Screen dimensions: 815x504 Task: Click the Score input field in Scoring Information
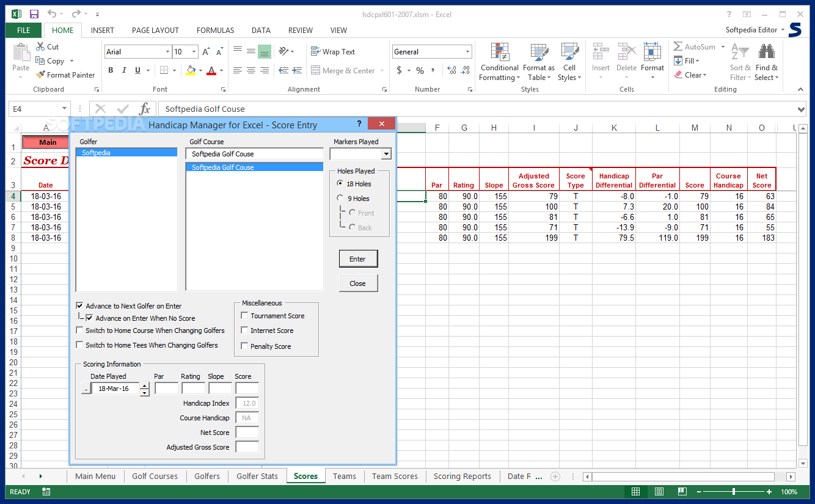[x=247, y=388]
